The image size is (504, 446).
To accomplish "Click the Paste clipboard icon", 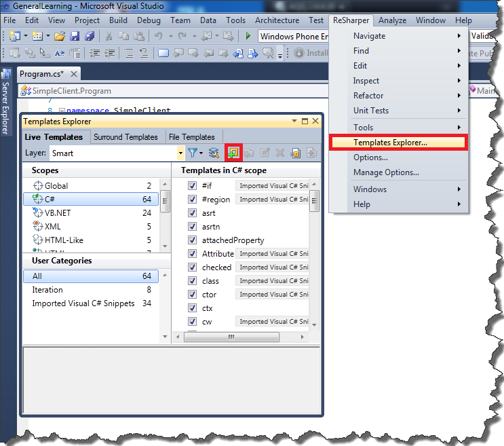I will click(x=139, y=36).
